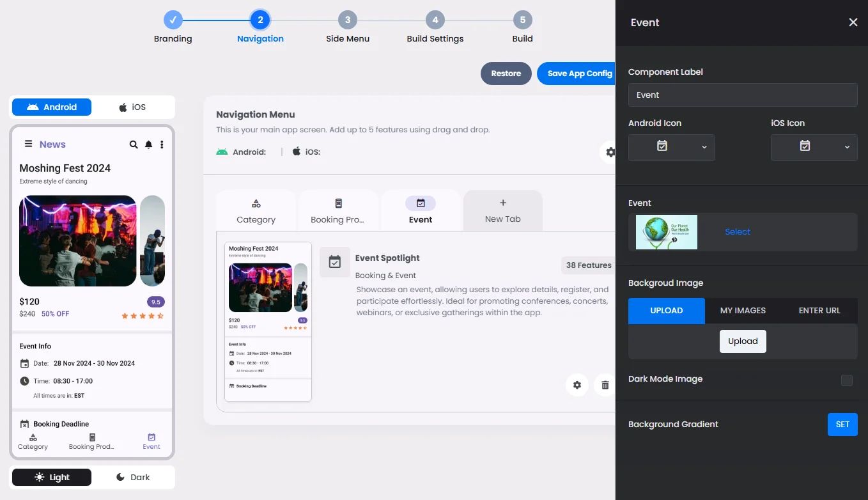Enable the Dark Mode Image checkbox
The width and height of the screenshot is (868, 500).
846,380
